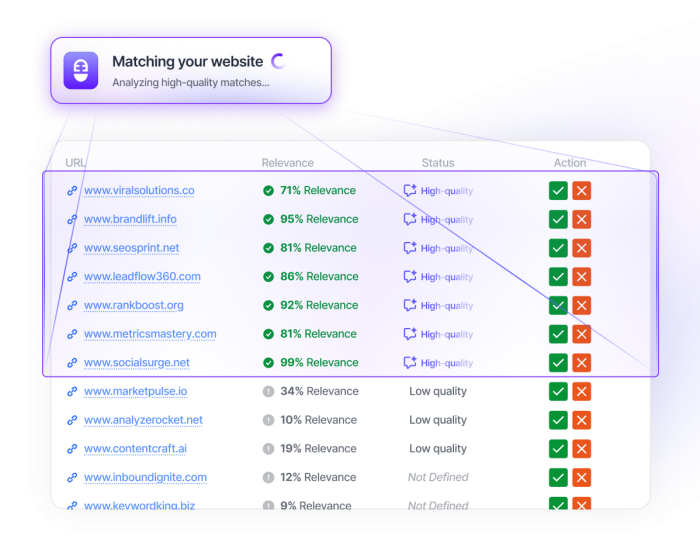
Task: Select the 10% Relevance value
Action: (318, 420)
